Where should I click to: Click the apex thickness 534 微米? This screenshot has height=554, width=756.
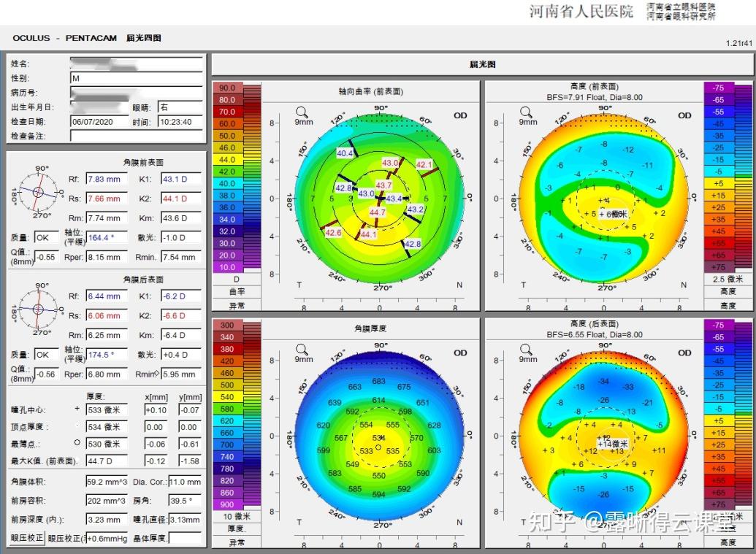[x=107, y=427]
